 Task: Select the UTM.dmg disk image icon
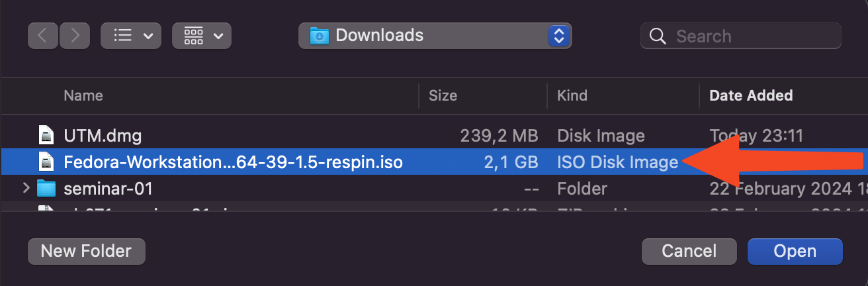coord(46,136)
